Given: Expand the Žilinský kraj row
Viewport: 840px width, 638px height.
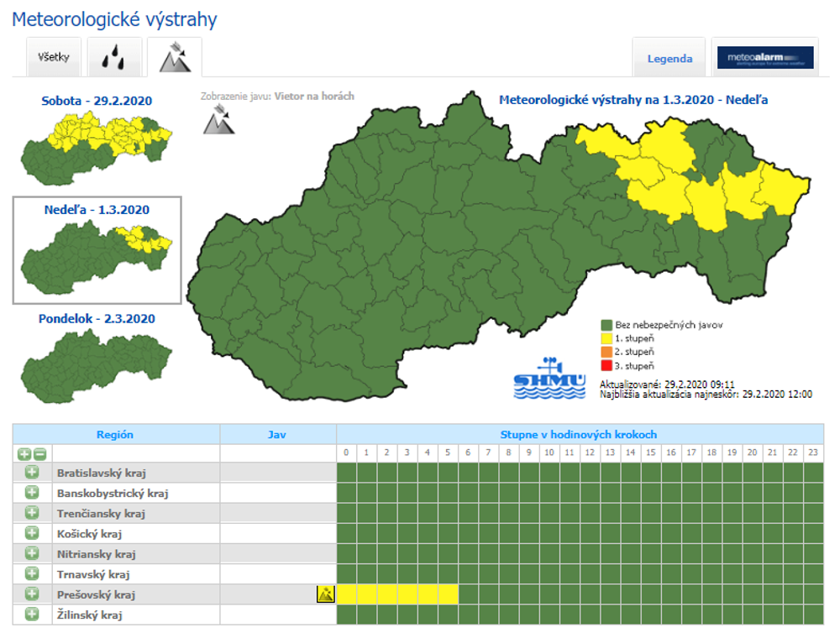Looking at the screenshot, I should pyautogui.click(x=32, y=614).
